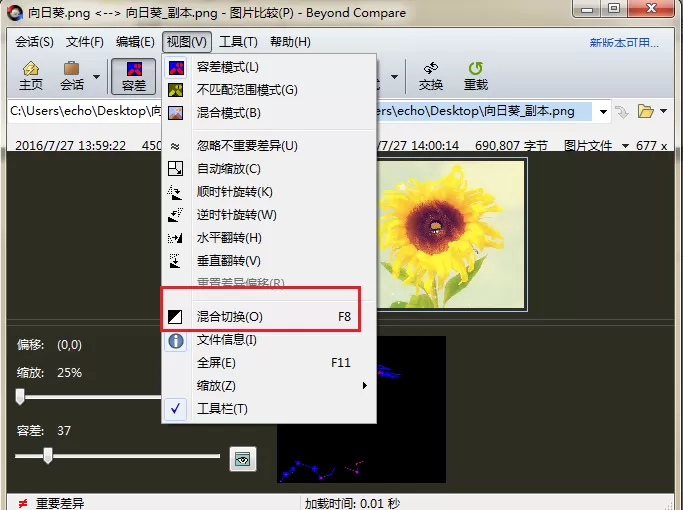This screenshot has height=510, width=683.
Task: Choose 水平翻转(H) menu text
Action: pyautogui.click(x=229, y=238)
